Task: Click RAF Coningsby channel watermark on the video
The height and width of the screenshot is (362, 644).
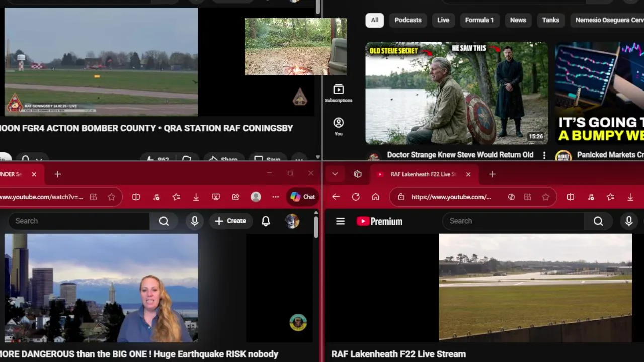Action: coord(300,97)
